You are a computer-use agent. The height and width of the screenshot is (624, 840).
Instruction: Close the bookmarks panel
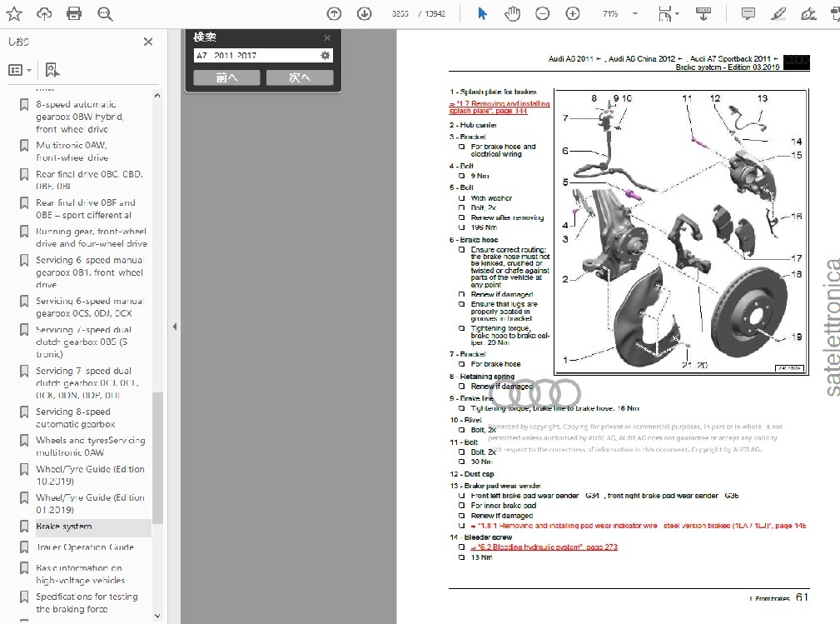tap(148, 42)
